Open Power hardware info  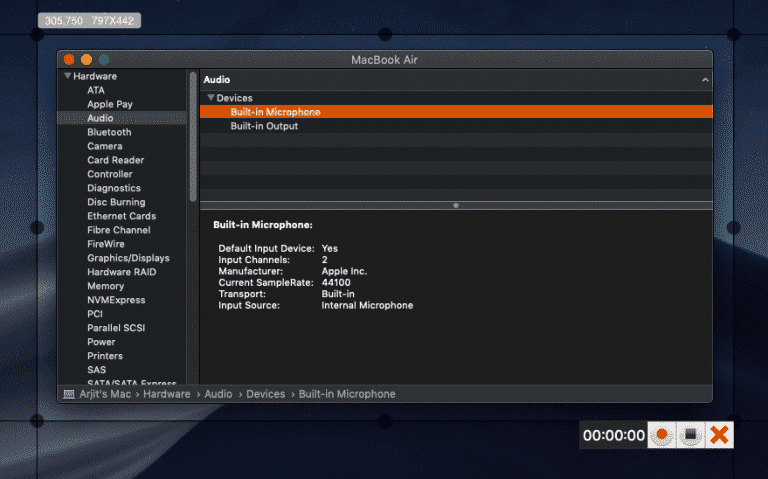point(101,342)
